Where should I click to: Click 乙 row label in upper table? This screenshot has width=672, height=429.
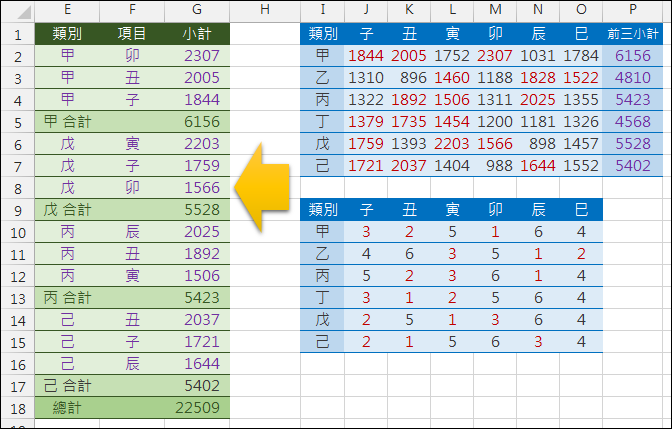point(322,78)
